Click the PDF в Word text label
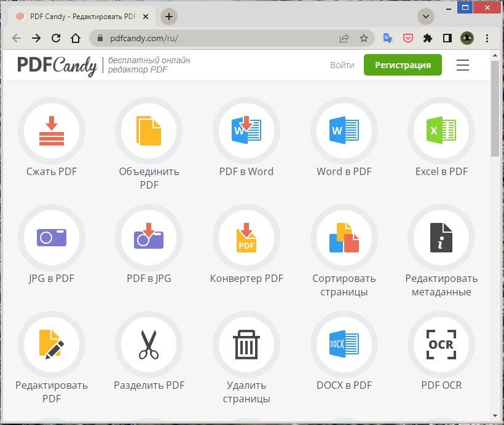Viewport: 504px width, 425px height. pyautogui.click(x=246, y=171)
